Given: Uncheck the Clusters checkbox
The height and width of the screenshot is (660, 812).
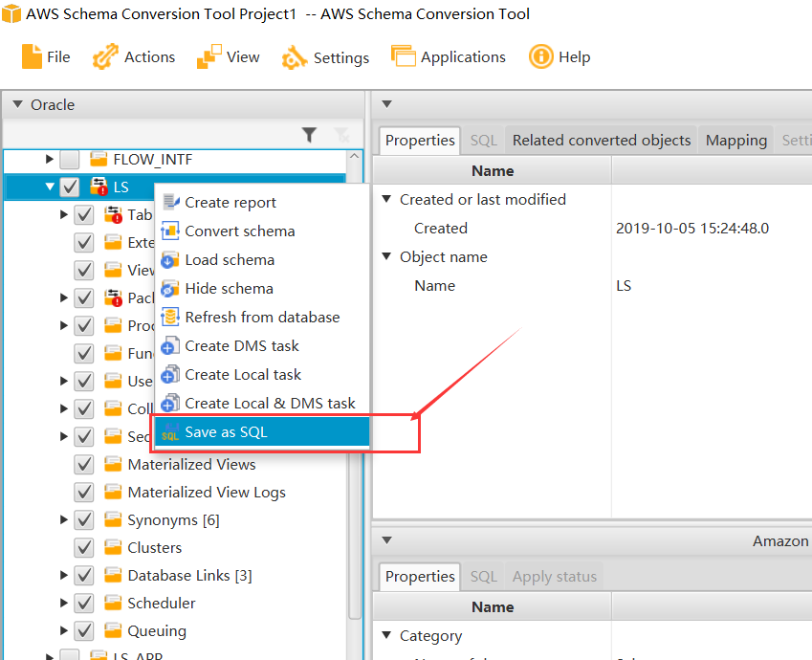Looking at the screenshot, I should [x=84, y=547].
